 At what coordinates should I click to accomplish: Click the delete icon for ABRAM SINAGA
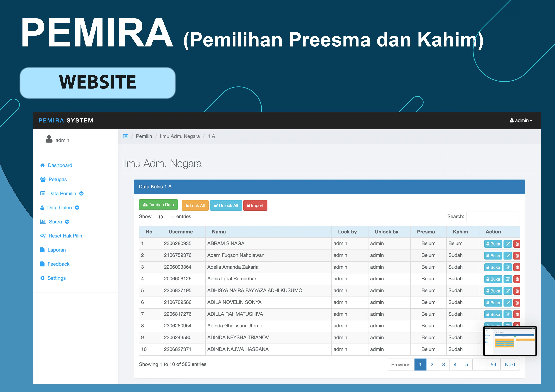(x=517, y=244)
